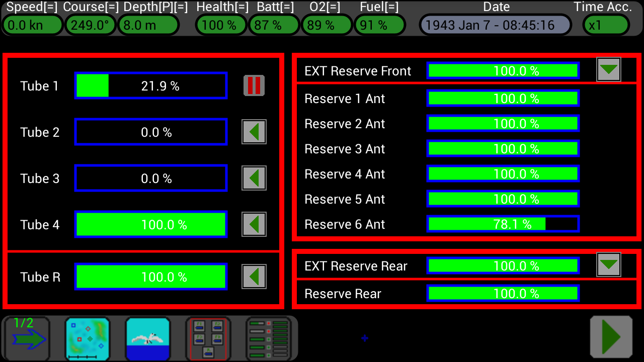Screen dimensions: 644x362
Task: Click the 'Reserve 3 Ant' label
Action: click(x=345, y=149)
